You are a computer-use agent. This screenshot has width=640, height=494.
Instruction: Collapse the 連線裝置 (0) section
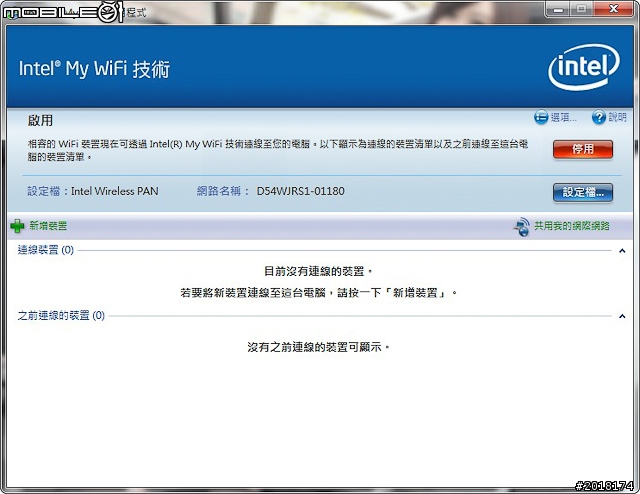(622, 251)
